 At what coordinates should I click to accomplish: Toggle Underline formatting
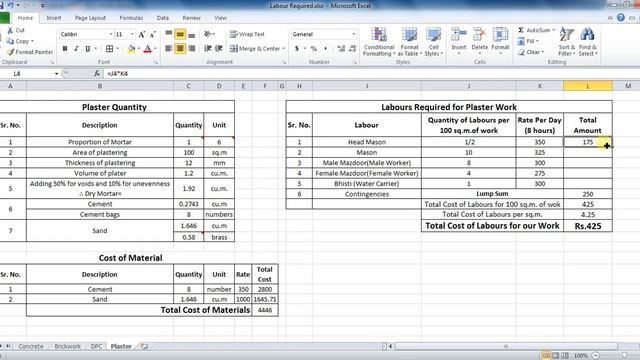tap(87, 49)
